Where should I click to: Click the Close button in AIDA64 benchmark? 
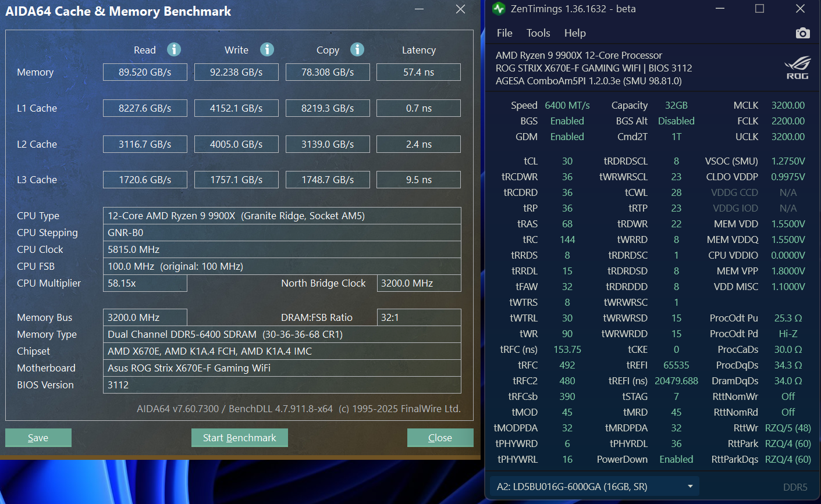click(440, 438)
